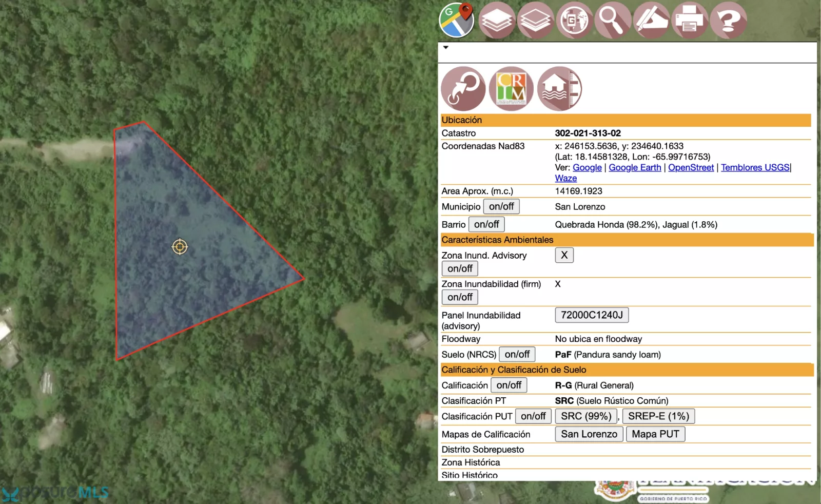Toggle Clasificación PUT layer on/off
Viewport: 821px width, 504px height.
tap(533, 416)
